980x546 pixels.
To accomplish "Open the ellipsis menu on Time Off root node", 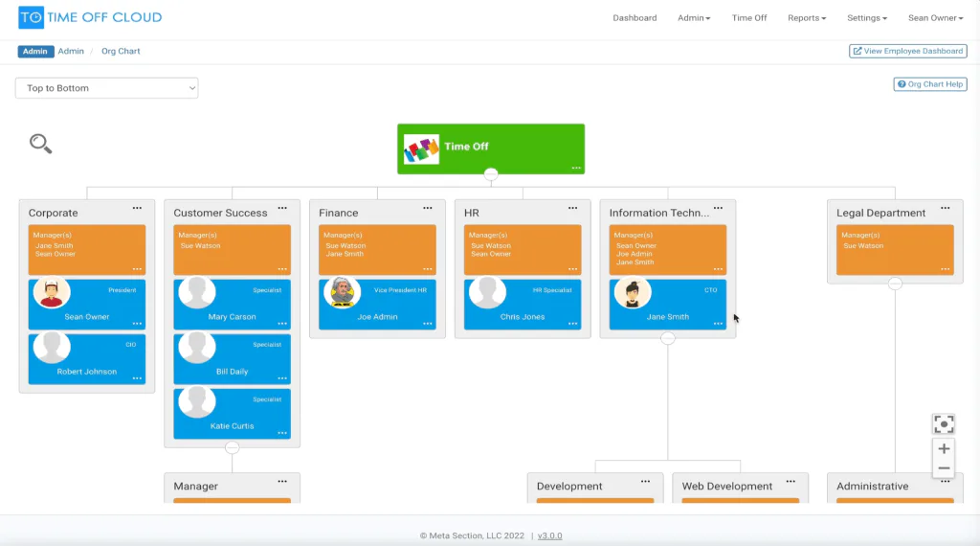I will (576, 168).
